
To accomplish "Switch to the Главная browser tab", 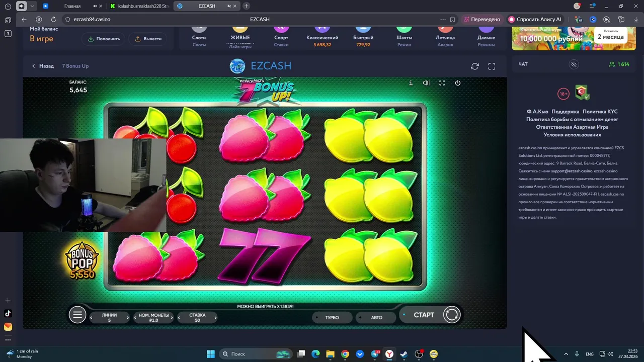I will pos(72,6).
